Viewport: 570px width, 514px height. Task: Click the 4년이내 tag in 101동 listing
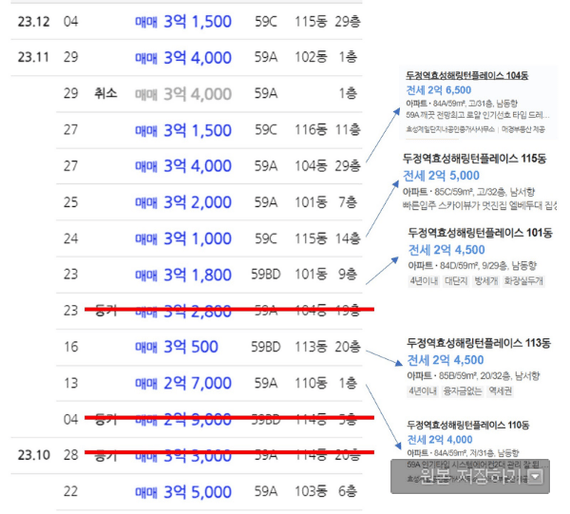point(424,281)
